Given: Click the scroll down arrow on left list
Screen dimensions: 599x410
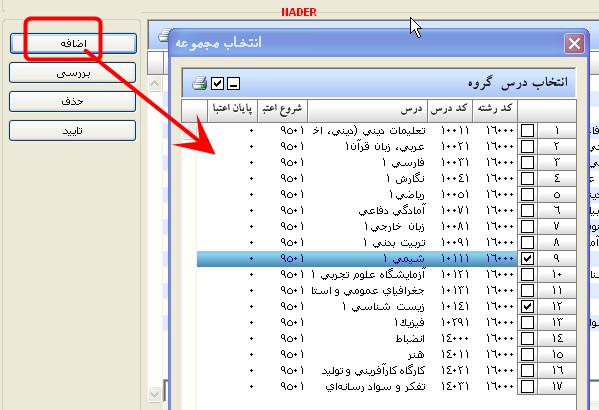Looking at the screenshot, I should pyautogui.click(x=155, y=394).
